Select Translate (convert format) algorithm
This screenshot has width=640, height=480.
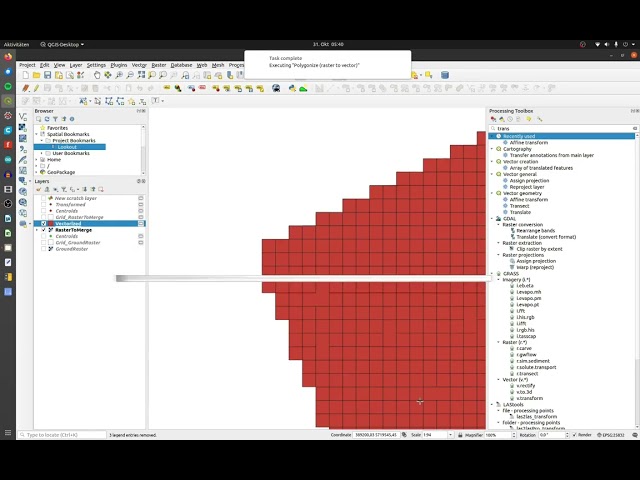click(x=546, y=237)
